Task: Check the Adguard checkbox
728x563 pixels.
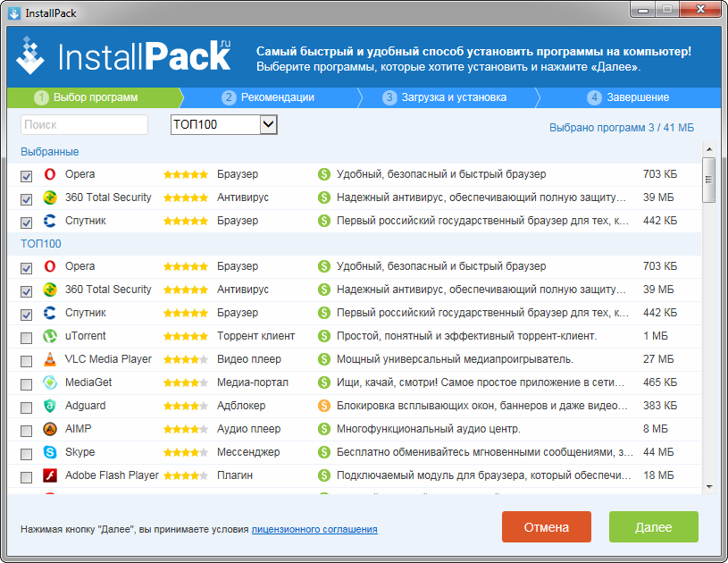Action: (x=27, y=408)
